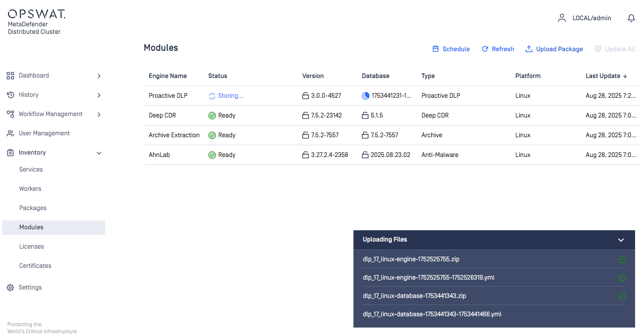Click the Upload Package button
The height and width of the screenshot is (336, 644).
point(554,49)
